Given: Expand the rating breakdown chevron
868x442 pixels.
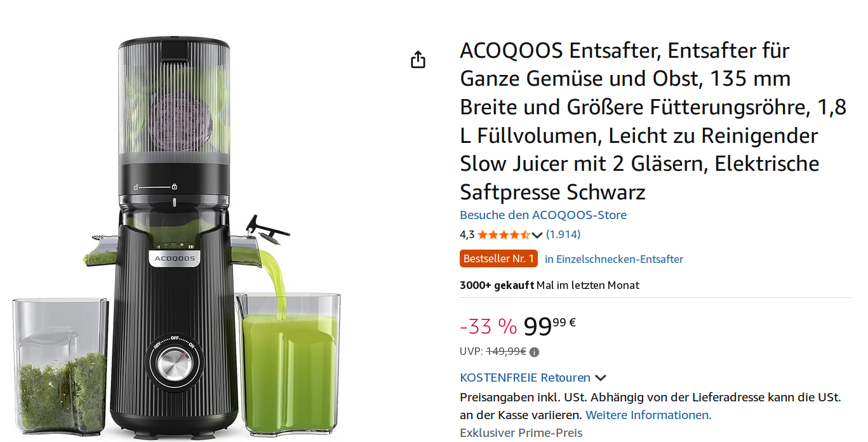Looking at the screenshot, I should (537, 235).
